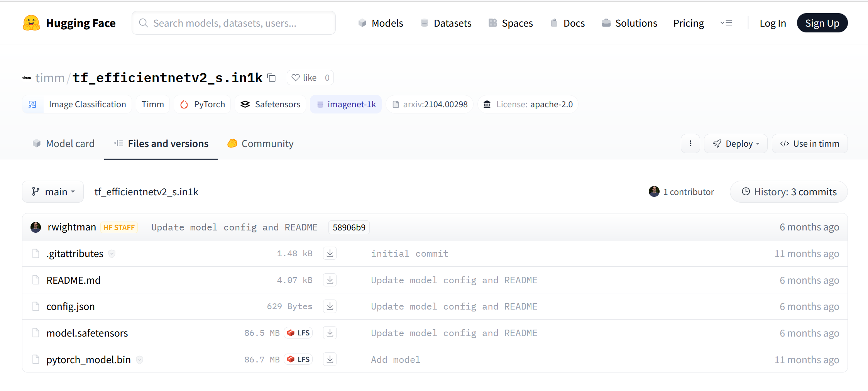Click the imagenet-1k dataset tag
The width and height of the screenshot is (868, 391).
346,104
